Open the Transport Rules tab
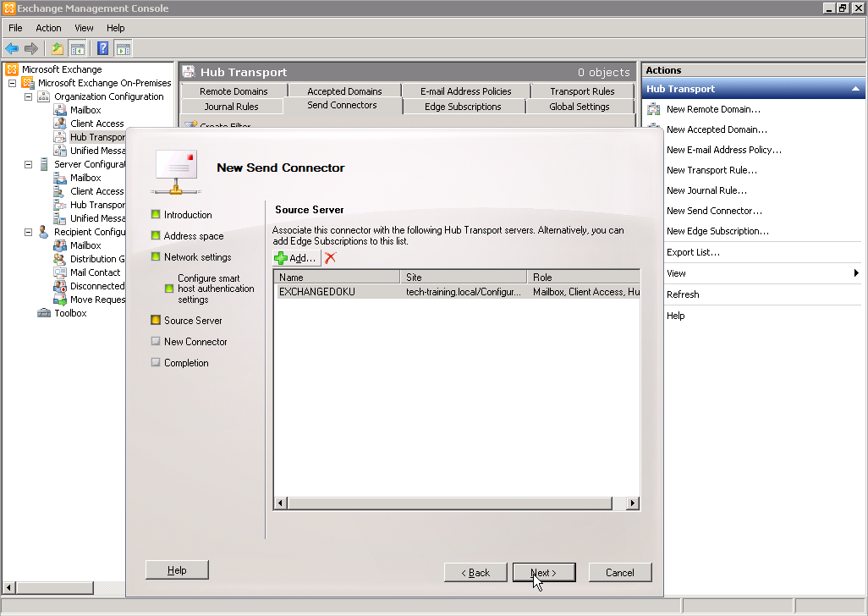This screenshot has height=616, width=868. (582, 91)
